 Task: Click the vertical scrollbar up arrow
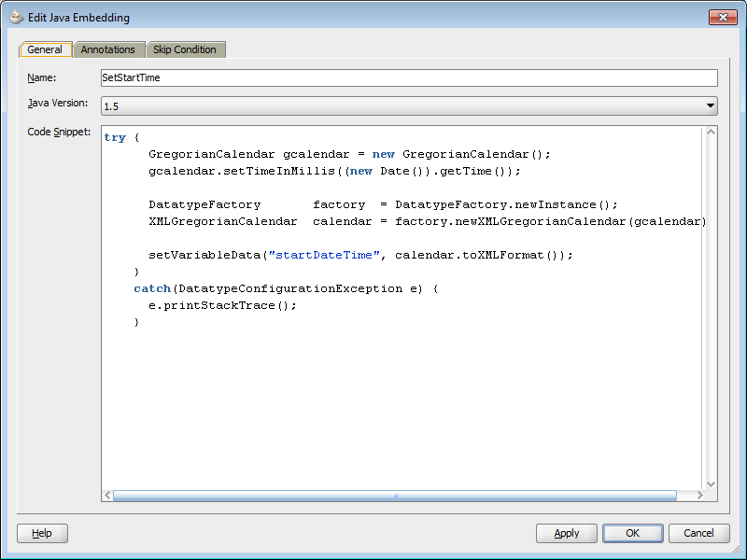coord(711,133)
